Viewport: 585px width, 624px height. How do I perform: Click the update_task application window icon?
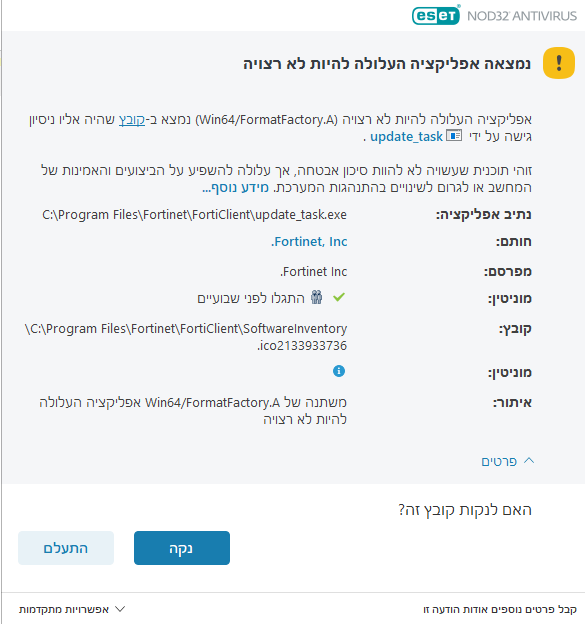point(454,136)
